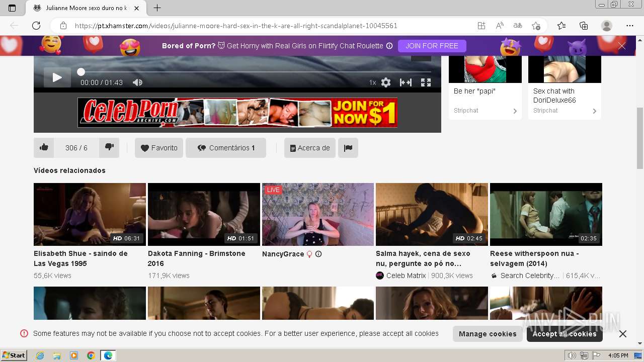Open the tab actions menu icon

coord(12,8)
